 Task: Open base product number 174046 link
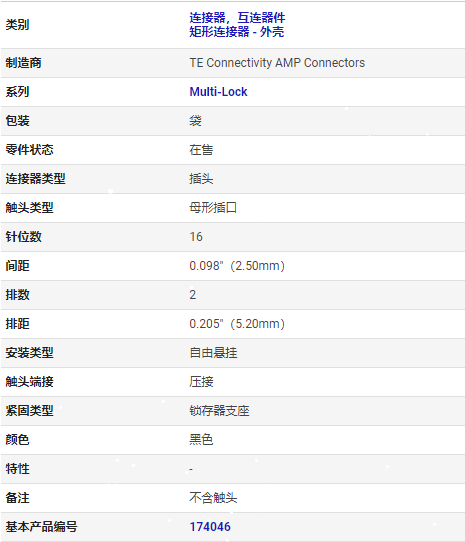[x=210, y=527]
